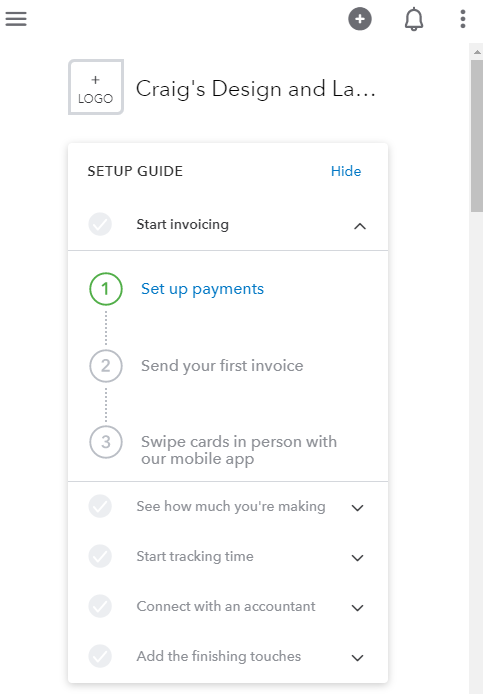Toggle the Start tracking time checkmark
Image resolution: width=483 pixels, height=694 pixels.
[100, 556]
